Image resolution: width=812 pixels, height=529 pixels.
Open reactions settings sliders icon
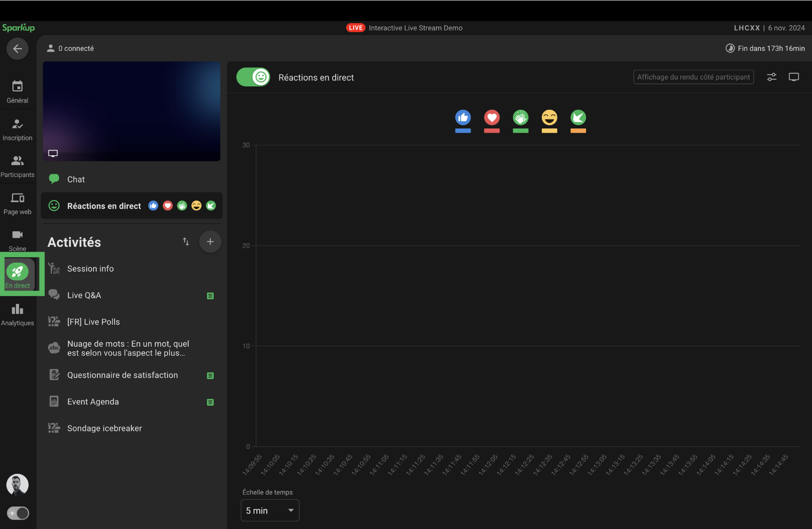(x=771, y=77)
